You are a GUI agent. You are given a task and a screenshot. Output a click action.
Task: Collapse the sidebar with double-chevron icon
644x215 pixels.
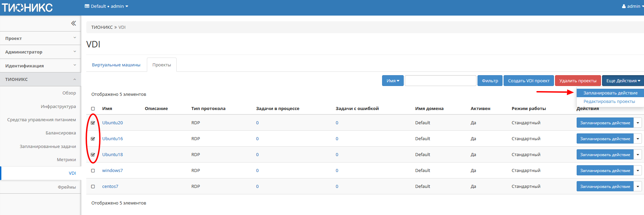click(73, 23)
